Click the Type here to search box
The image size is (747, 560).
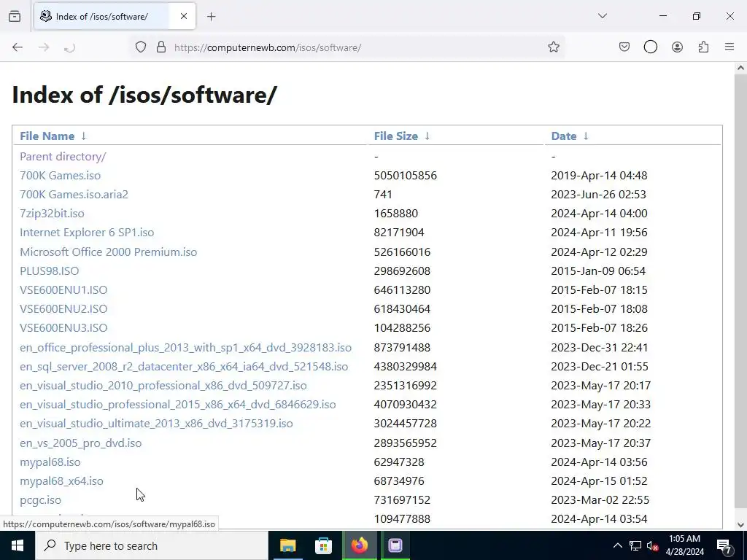tap(152, 545)
